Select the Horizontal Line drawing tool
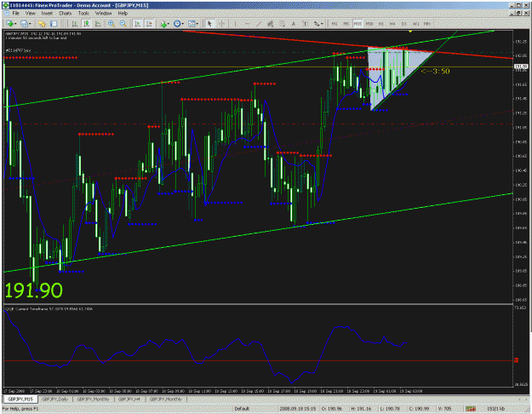This screenshot has width=532, height=414. tap(247, 24)
